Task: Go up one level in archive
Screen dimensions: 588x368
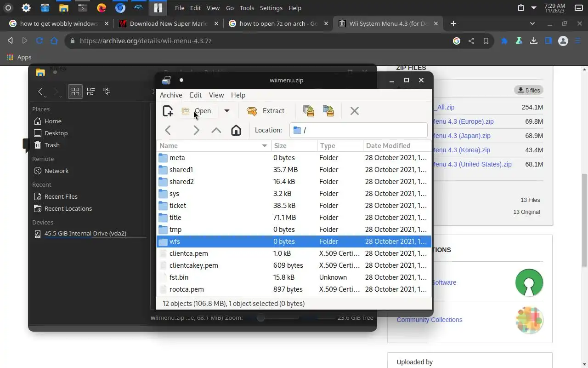Action: click(x=216, y=130)
